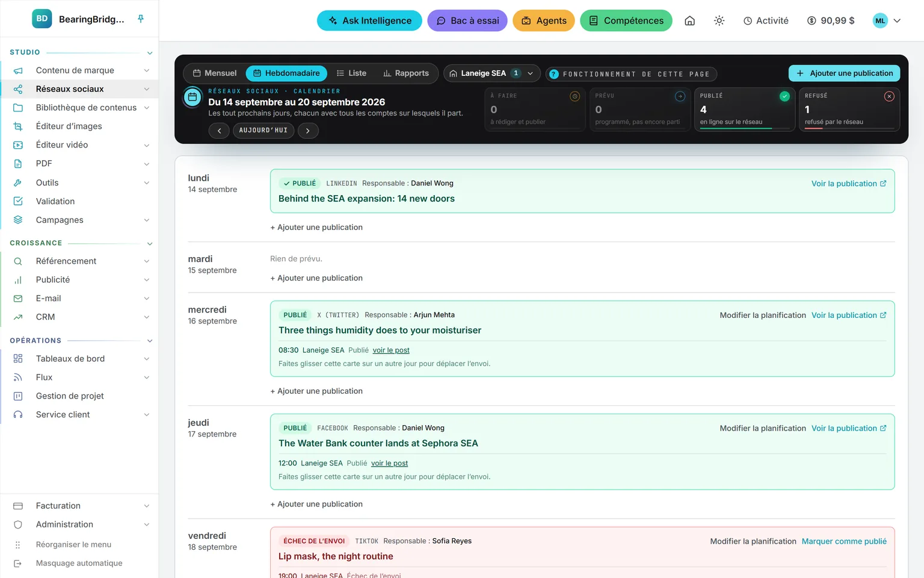Collapse the STUDIO sidebar section
The height and width of the screenshot is (578, 924).
150,53
